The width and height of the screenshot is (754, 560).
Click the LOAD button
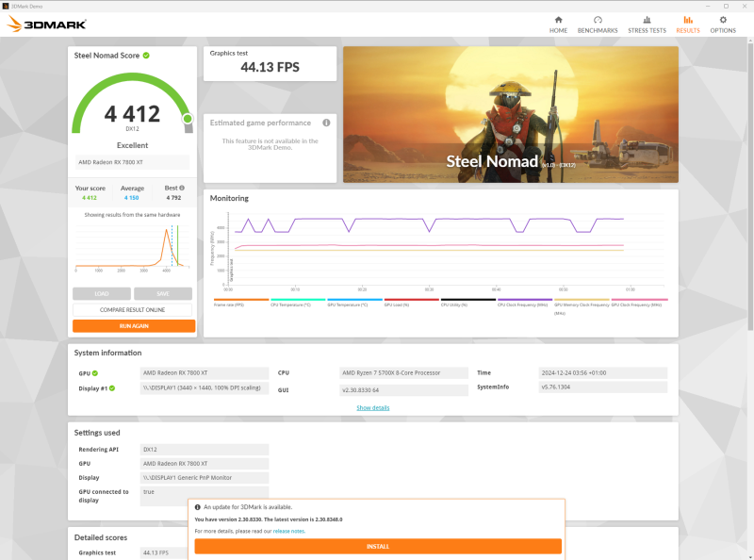[x=102, y=293]
